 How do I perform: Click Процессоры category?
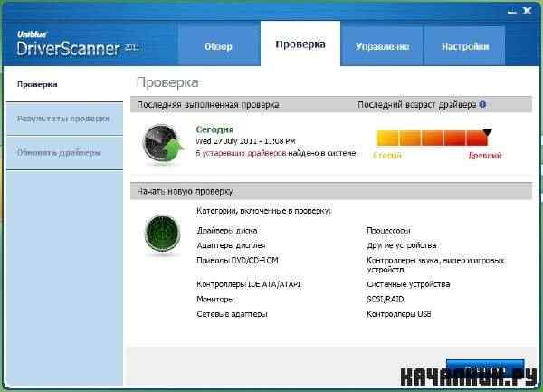388,230
